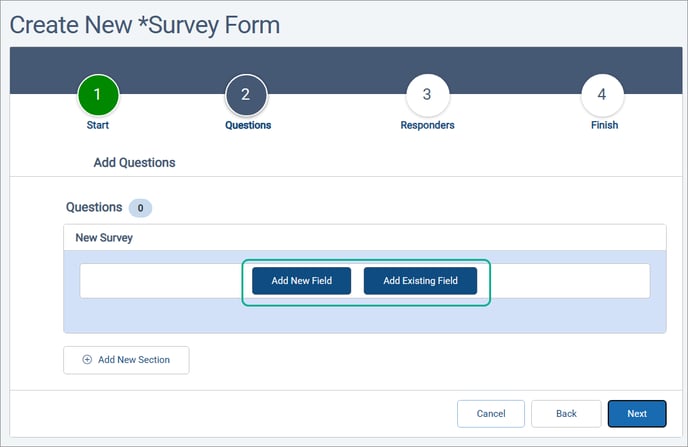Screen dimensions: 688x447
Task: Click the Add New Section button
Action: coord(126,360)
